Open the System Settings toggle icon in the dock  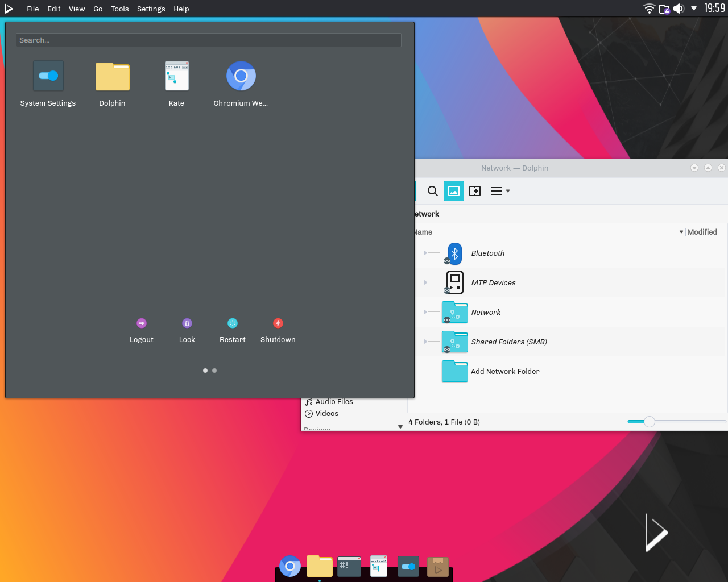click(408, 566)
